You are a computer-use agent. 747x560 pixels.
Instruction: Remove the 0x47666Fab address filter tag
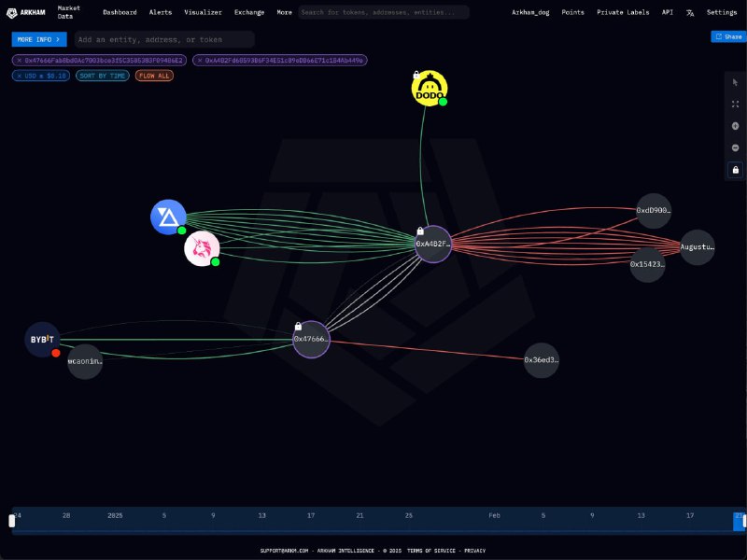click(x=20, y=61)
